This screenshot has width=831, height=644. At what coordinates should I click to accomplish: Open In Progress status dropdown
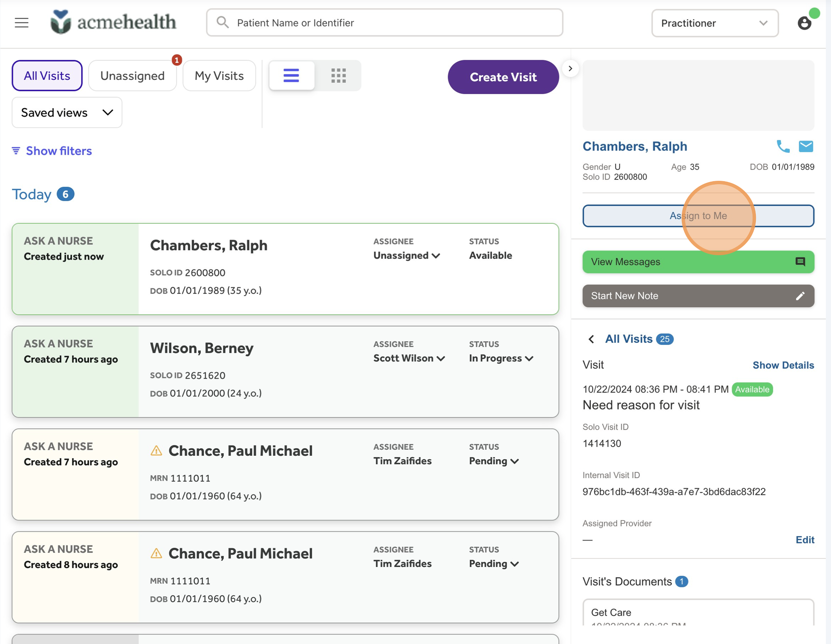click(501, 358)
